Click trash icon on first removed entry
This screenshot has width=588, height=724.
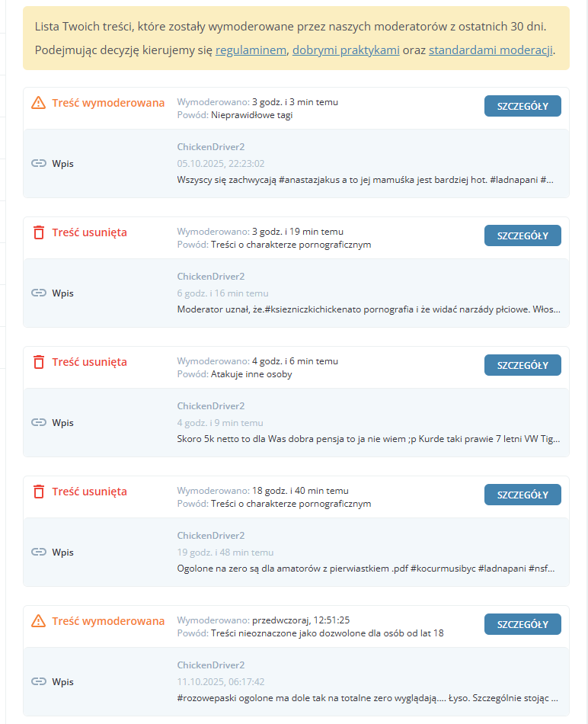38,232
